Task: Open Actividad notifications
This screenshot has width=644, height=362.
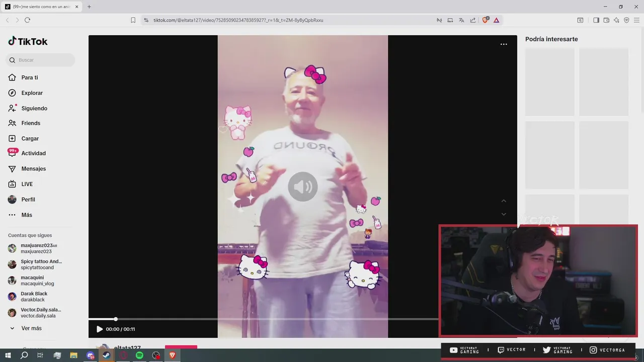Action: (27, 153)
